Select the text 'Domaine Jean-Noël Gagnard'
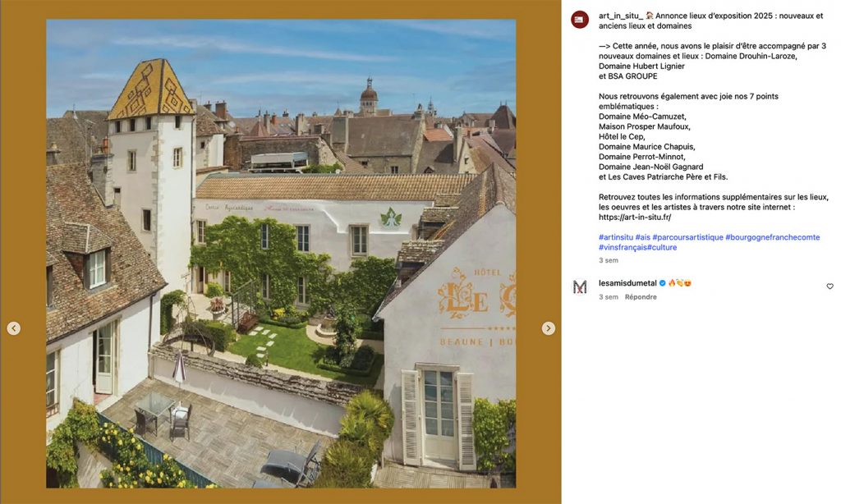 650,167
